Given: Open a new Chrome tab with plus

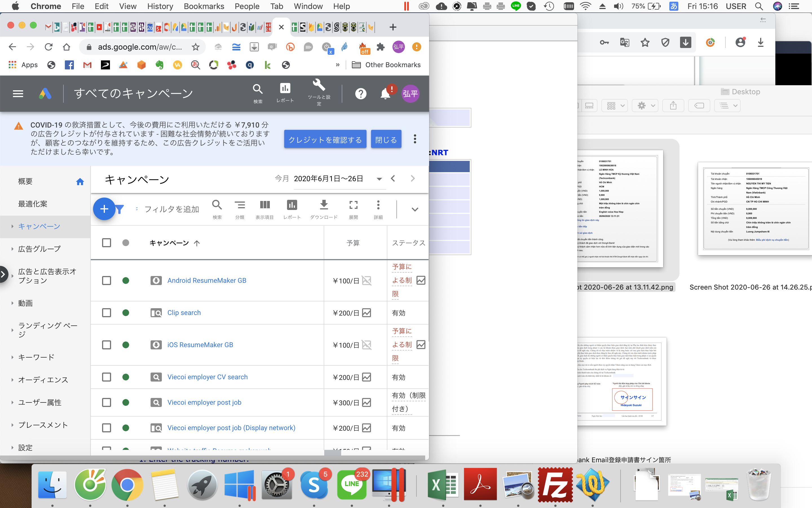Looking at the screenshot, I should [x=393, y=27].
